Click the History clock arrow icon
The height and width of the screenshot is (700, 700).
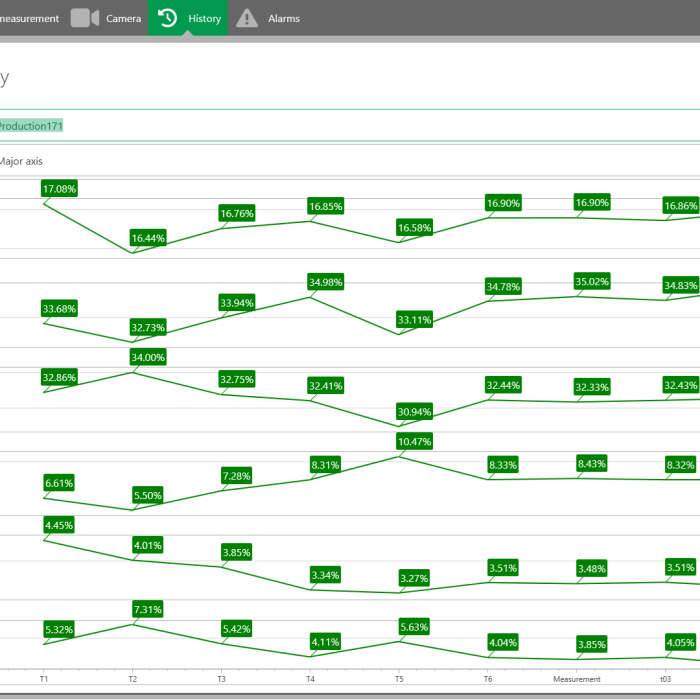pos(168,18)
